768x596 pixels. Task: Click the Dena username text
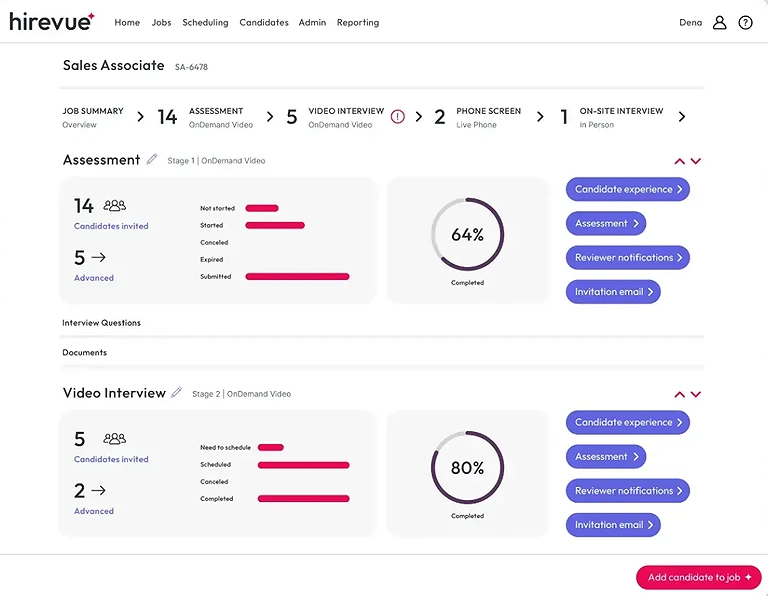690,23
